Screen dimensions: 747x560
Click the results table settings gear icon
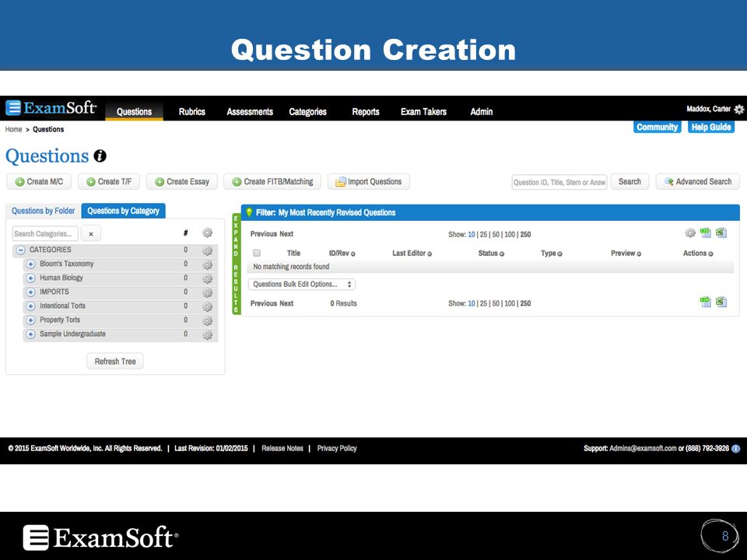click(690, 233)
